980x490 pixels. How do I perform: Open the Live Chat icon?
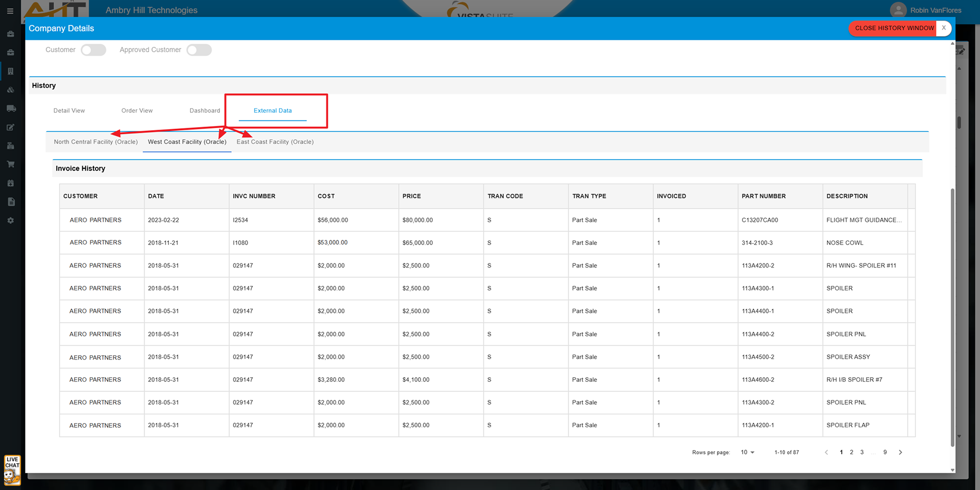click(12, 470)
